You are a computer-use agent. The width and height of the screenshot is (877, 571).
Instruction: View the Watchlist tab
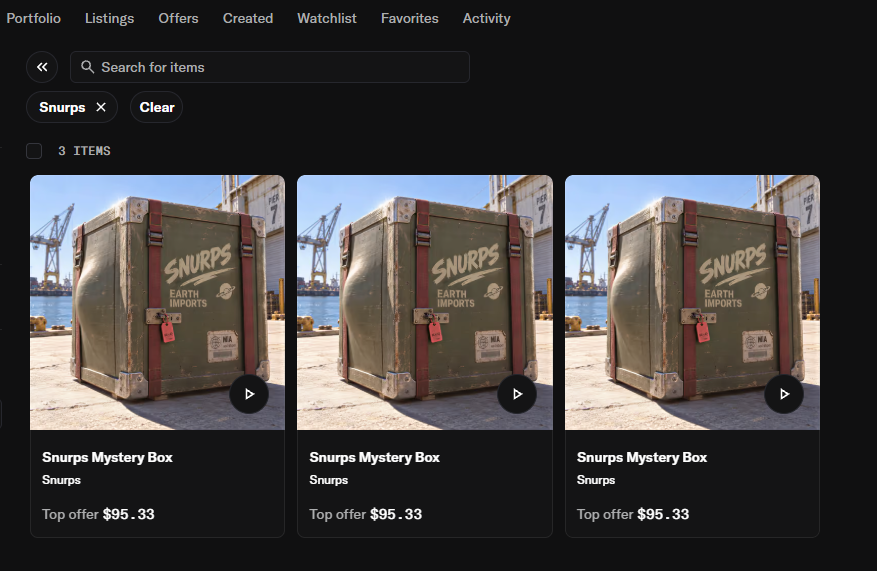[x=327, y=18]
